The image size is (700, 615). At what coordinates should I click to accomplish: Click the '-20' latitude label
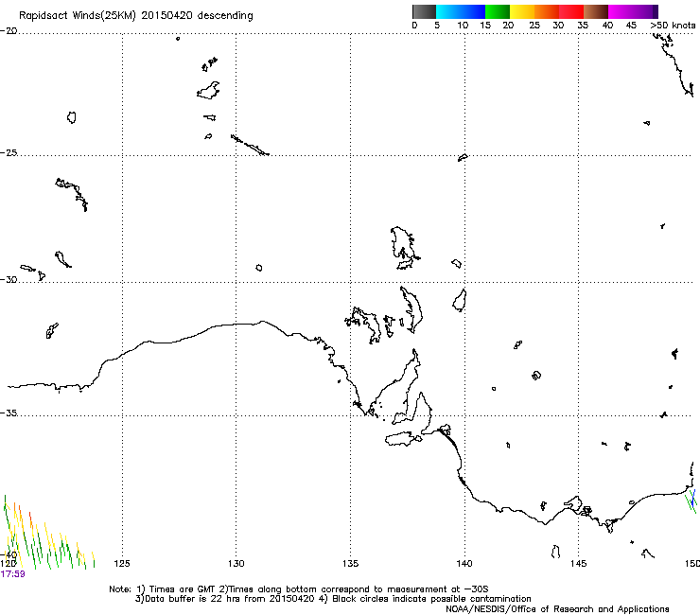coord(9,31)
